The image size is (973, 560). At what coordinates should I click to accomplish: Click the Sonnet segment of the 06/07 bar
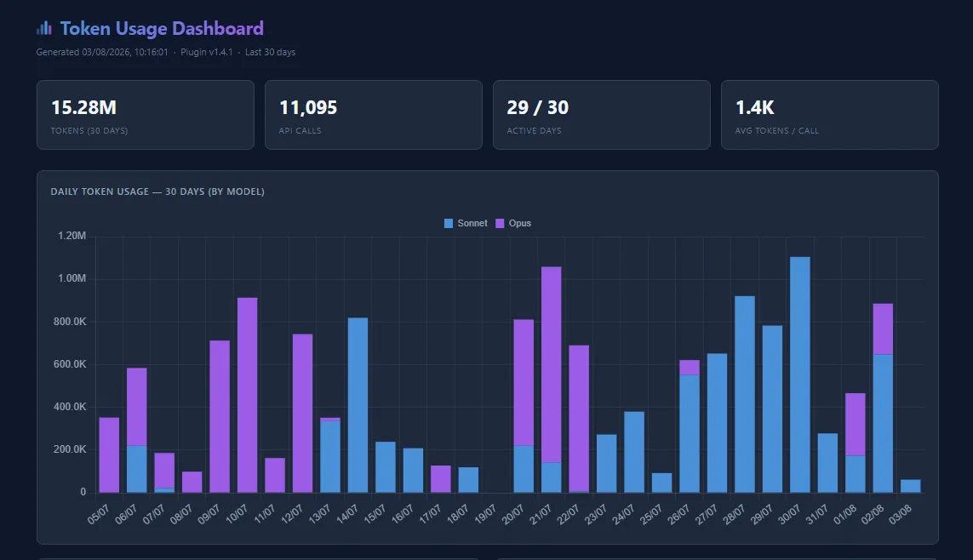click(x=136, y=469)
